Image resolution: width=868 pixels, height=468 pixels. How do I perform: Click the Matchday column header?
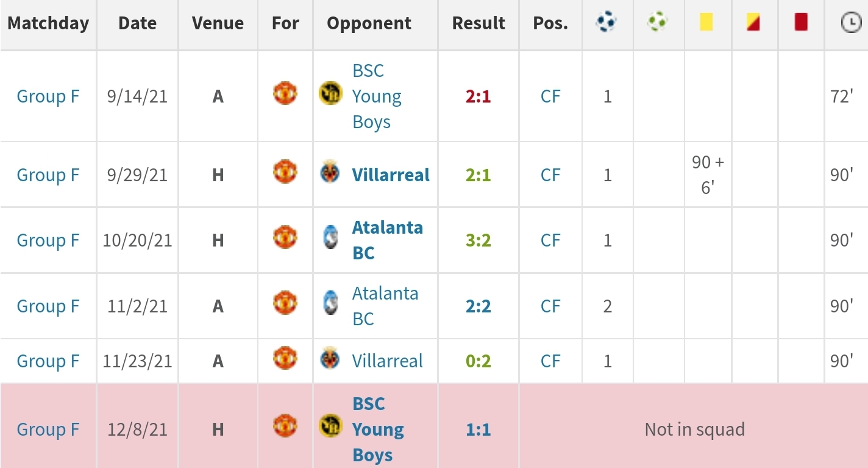pos(48,23)
